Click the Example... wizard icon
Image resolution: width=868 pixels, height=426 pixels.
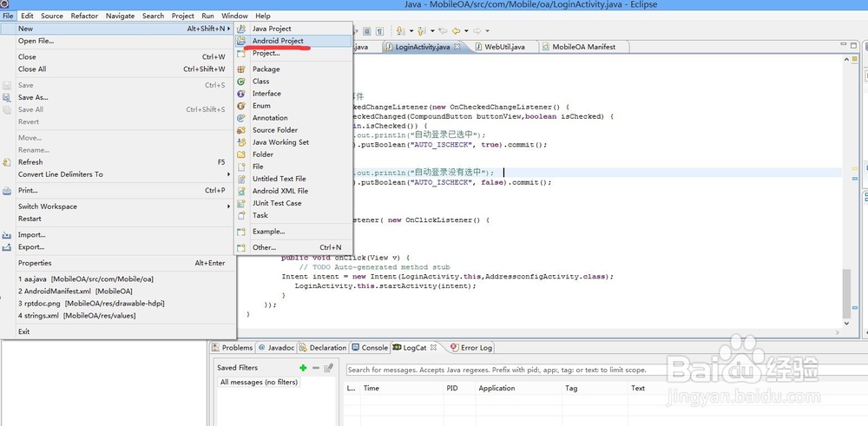pyautogui.click(x=241, y=232)
